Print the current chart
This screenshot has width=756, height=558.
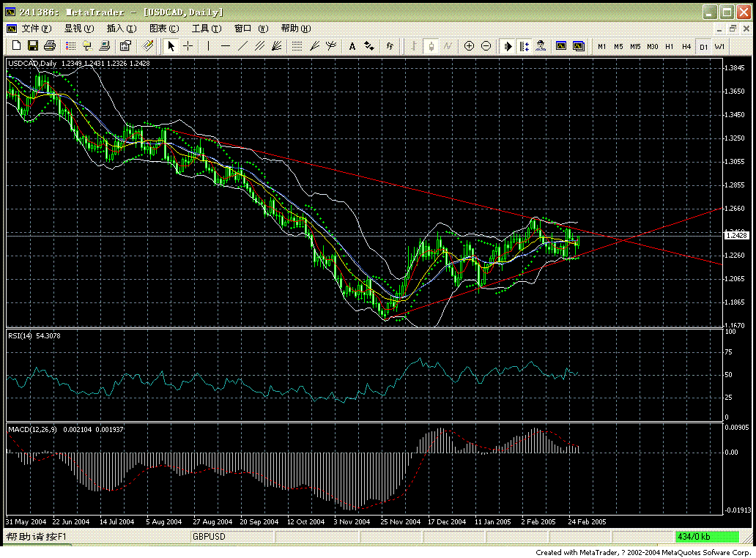coord(50,45)
